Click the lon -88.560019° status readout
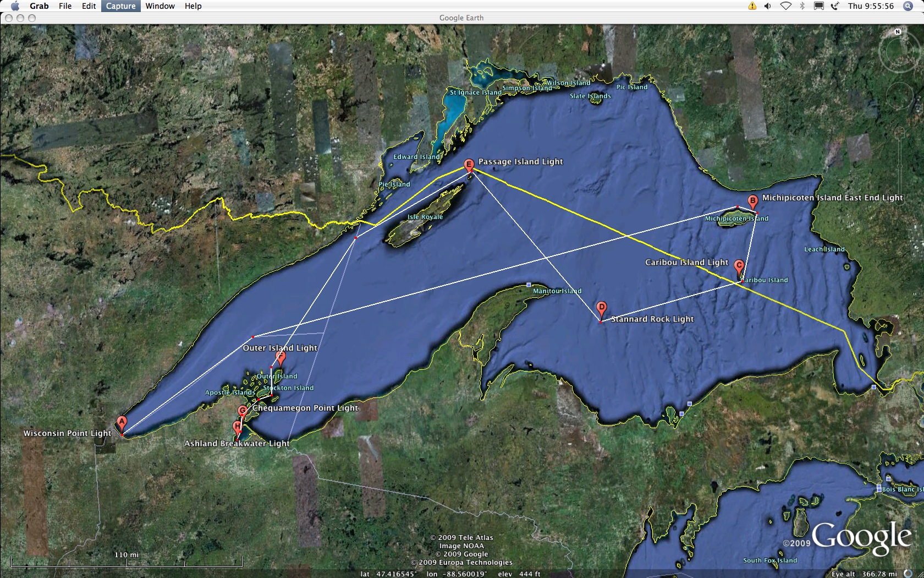The image size is (924, 578). (456, 574)
